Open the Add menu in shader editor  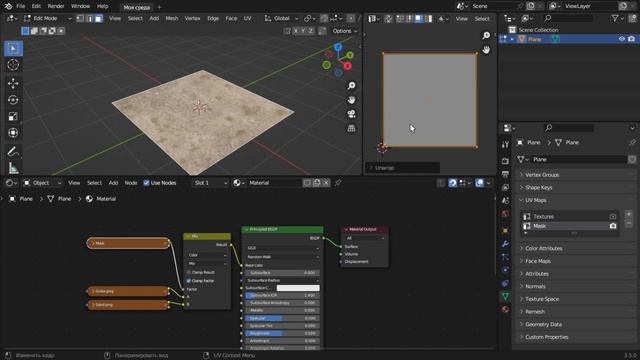pyautogui.click(x=113, y=183)
